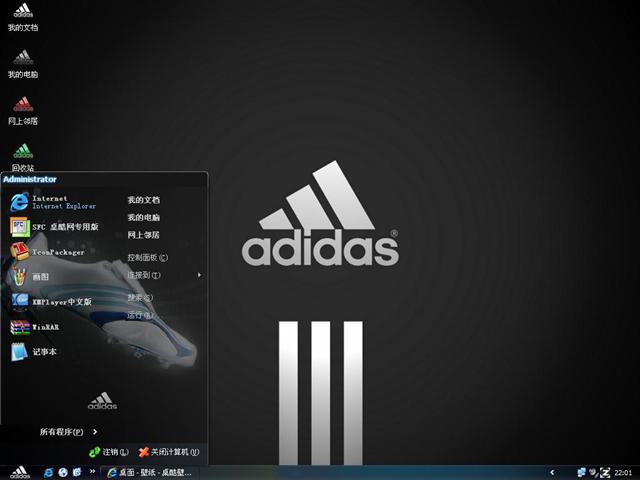Open the 回收站 recycle bin desktop icon
The height and width of the screenshot is (480, 640).
pos(23,157)
